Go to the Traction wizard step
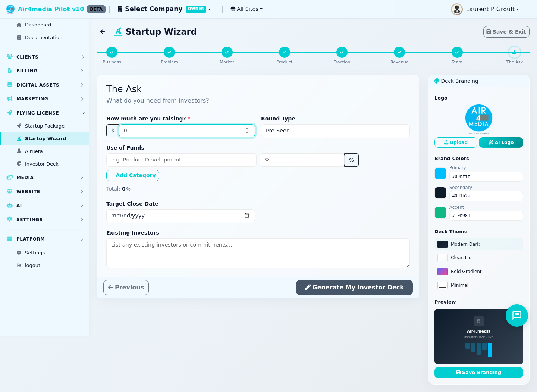This screenshot has height=392, width=537. pyautogui.click(x=342, y=52)
